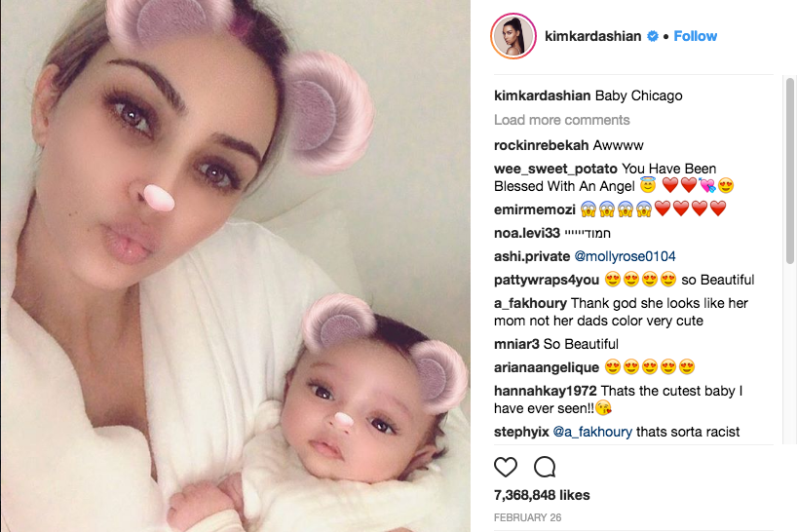
Task: Click the FEBRUARY 26 post date
Action: 528,517
